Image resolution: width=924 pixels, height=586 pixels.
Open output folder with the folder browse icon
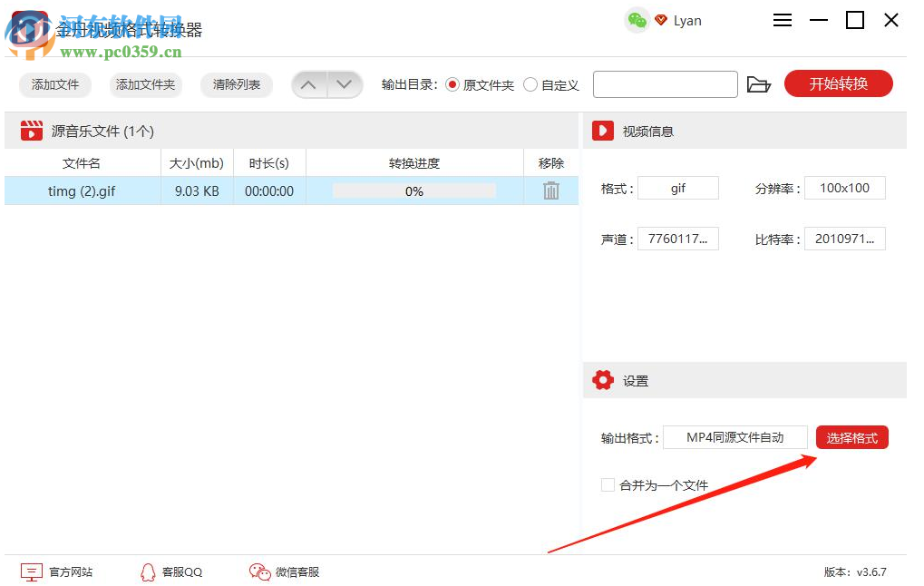[759, 84]
